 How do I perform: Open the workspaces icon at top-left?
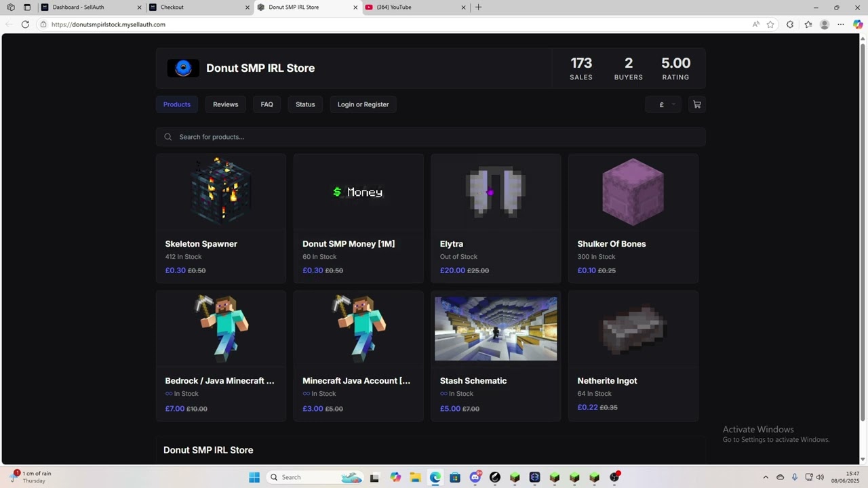11,7
